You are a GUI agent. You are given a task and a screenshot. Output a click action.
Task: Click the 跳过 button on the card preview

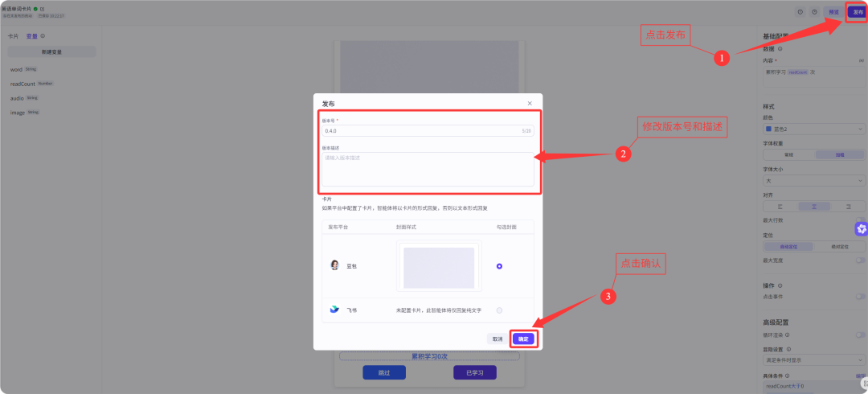(x=384, y=373)
